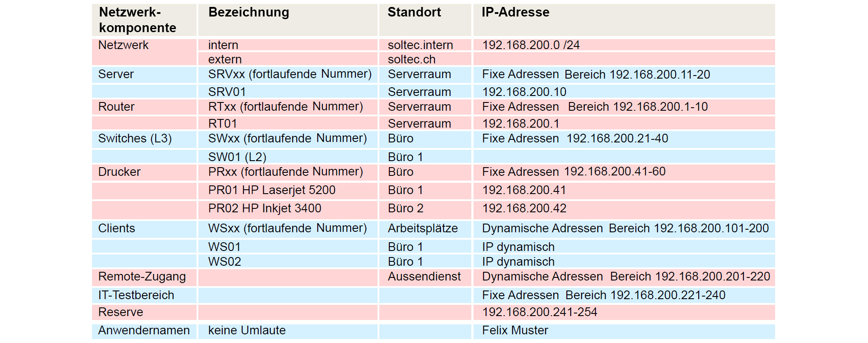Select the Standort column header

point(414,12)
